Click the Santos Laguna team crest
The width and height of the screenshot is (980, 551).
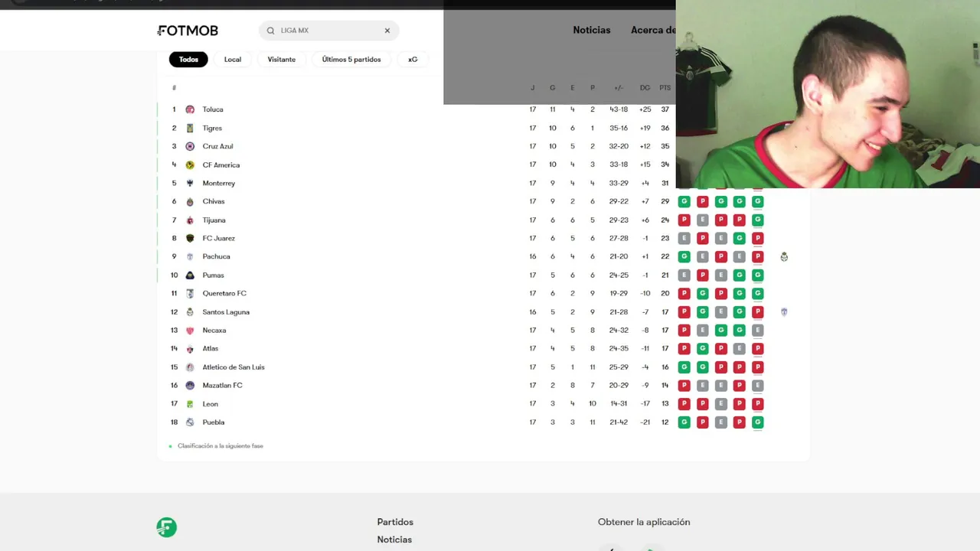(190, 311)
